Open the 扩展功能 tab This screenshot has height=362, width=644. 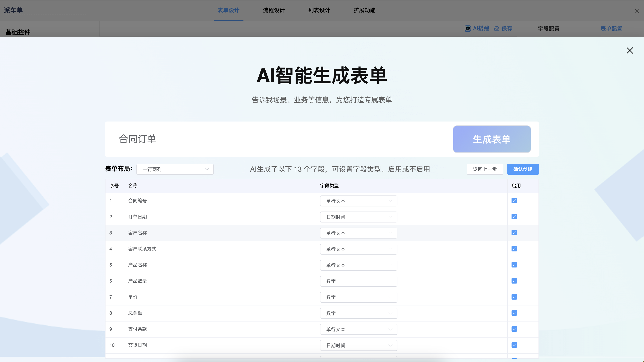click(x=364, y=10)
